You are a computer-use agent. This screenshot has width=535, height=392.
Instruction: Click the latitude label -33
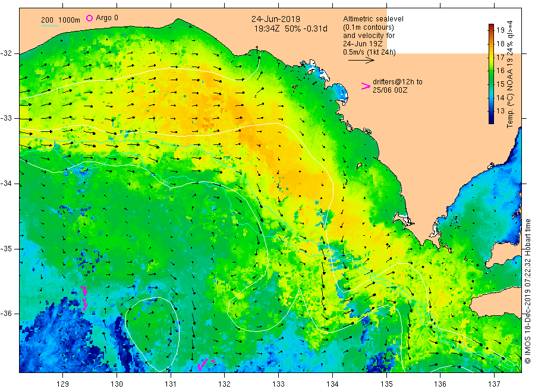coord(6,118)
